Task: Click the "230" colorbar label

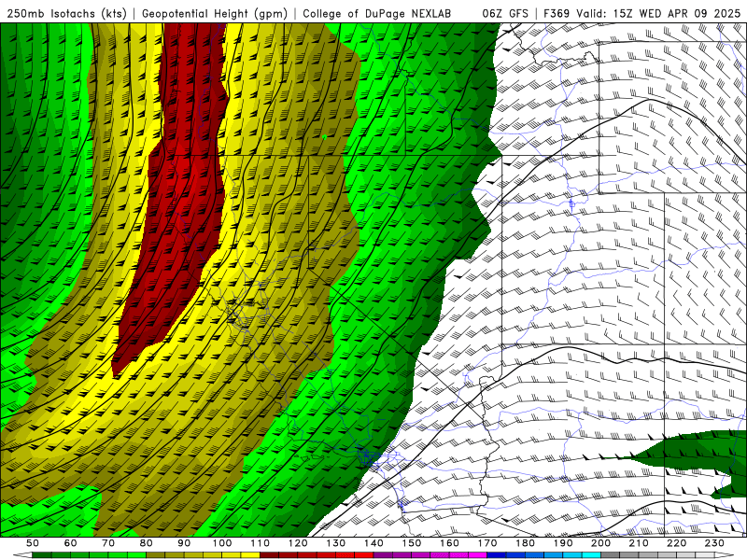Action: tap(714, 543)
